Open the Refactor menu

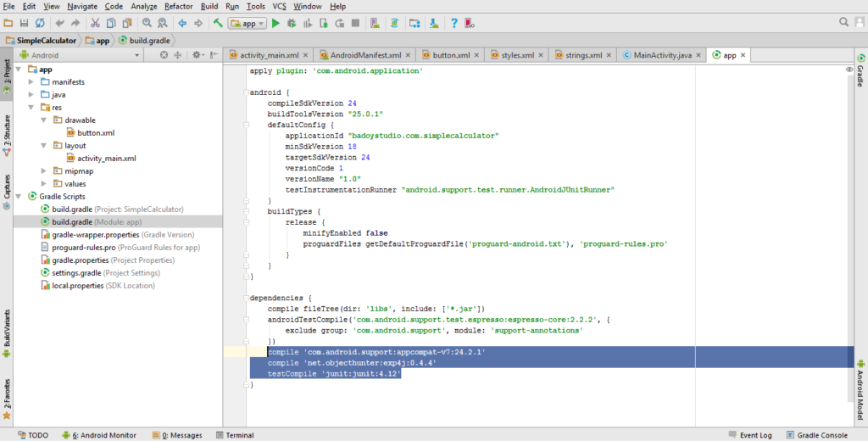178,6
